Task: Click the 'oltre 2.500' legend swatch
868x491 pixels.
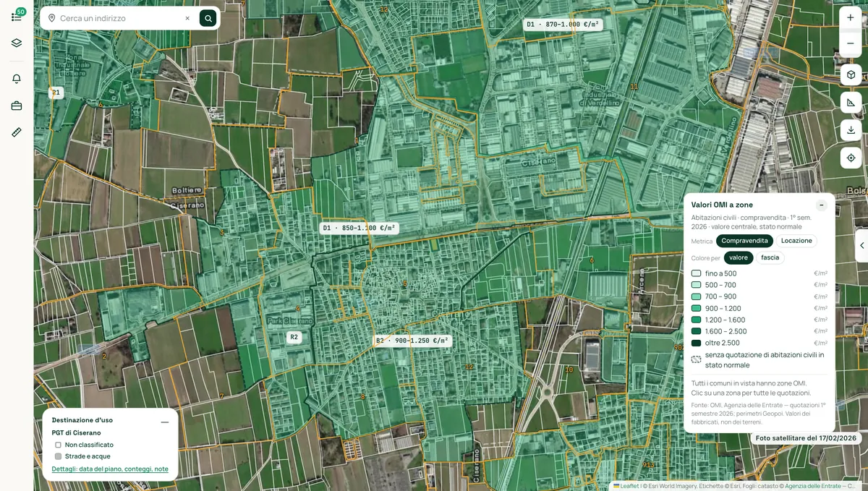Action: 696,343
